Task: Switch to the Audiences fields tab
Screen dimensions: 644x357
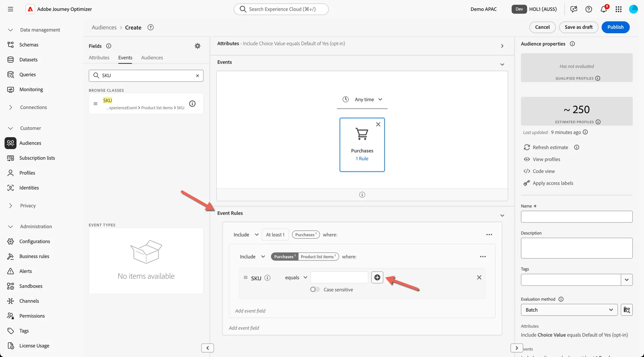Action: 152,58
